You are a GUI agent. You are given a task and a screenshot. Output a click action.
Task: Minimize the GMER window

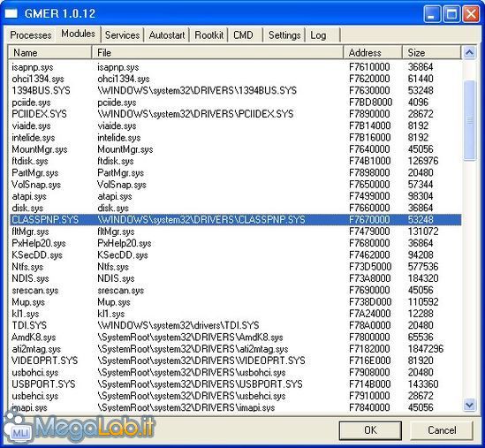pyautogui.click(x=432, y=14)
